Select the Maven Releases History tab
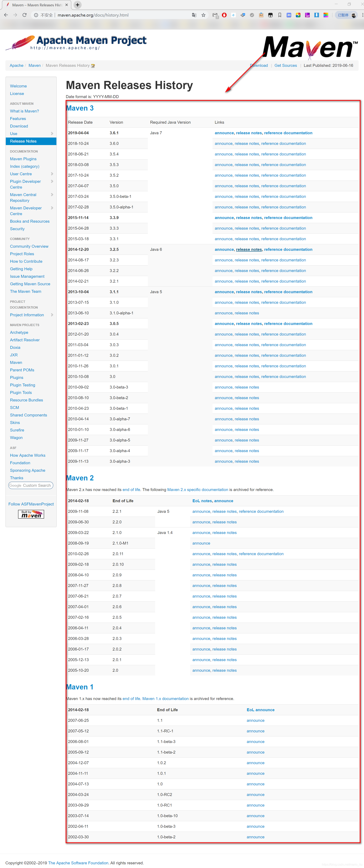364x868 pixels. (36, 5)
